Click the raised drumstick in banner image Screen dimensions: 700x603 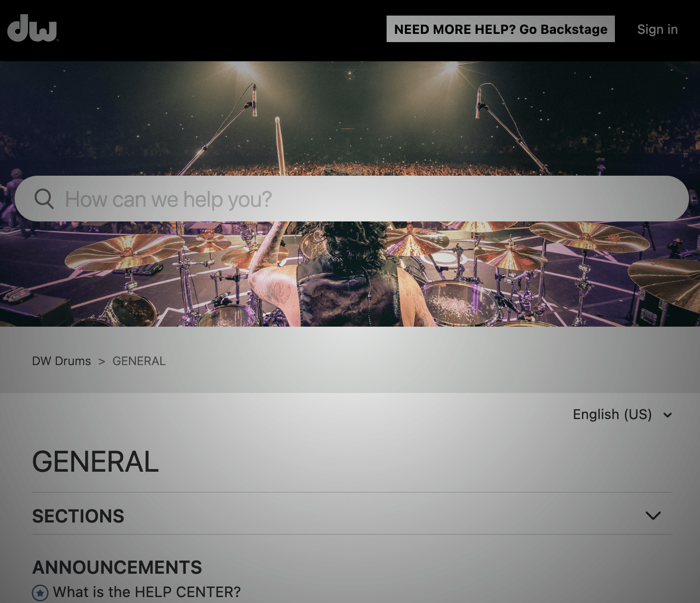[x=280, y=145]
